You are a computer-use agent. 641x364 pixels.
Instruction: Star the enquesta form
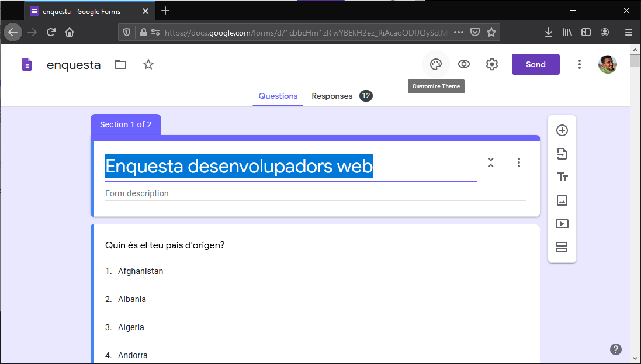coord(148,64)
